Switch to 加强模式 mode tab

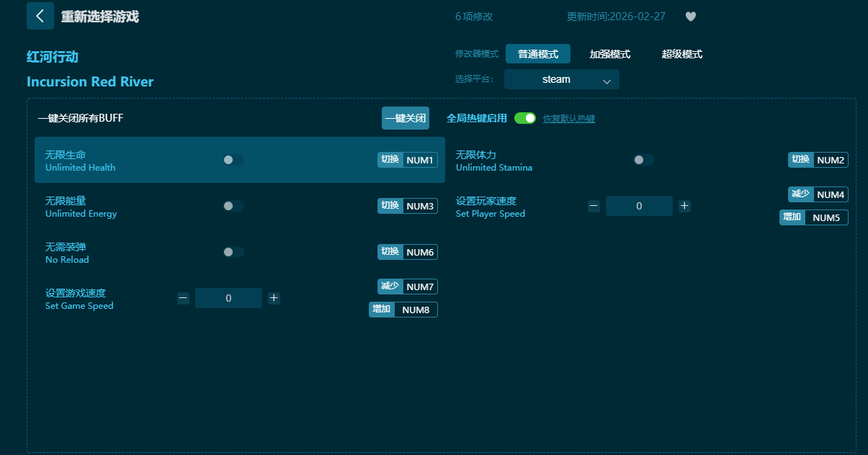(x=609, y=54)
